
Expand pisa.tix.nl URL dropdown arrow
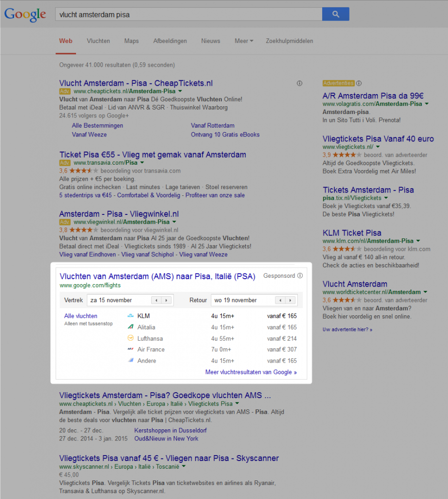tap(386, 198)
